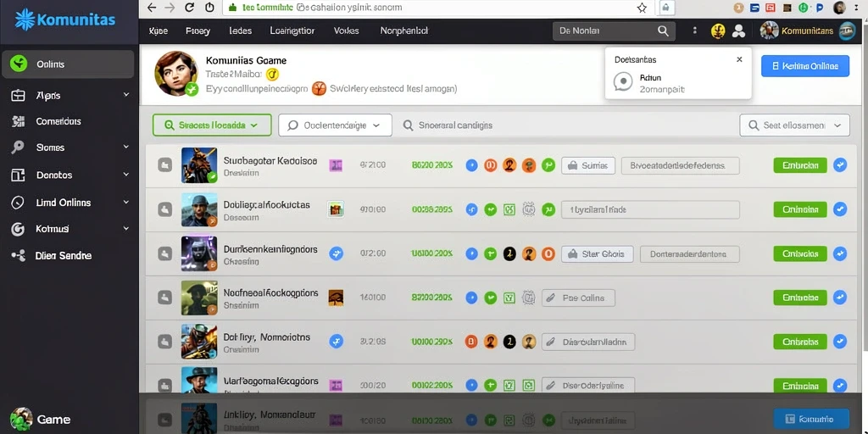
Task: Expand the Alpris sidebar section chevron
Action: 126,95
